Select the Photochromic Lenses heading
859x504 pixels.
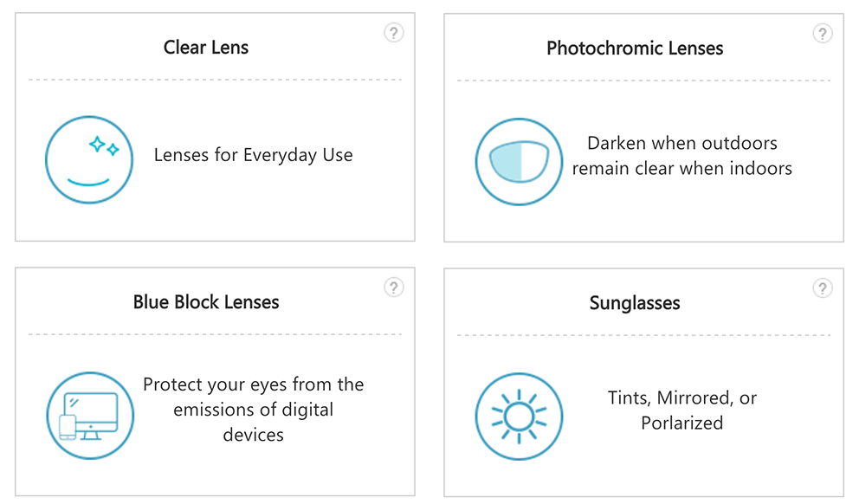click(635, 48)
